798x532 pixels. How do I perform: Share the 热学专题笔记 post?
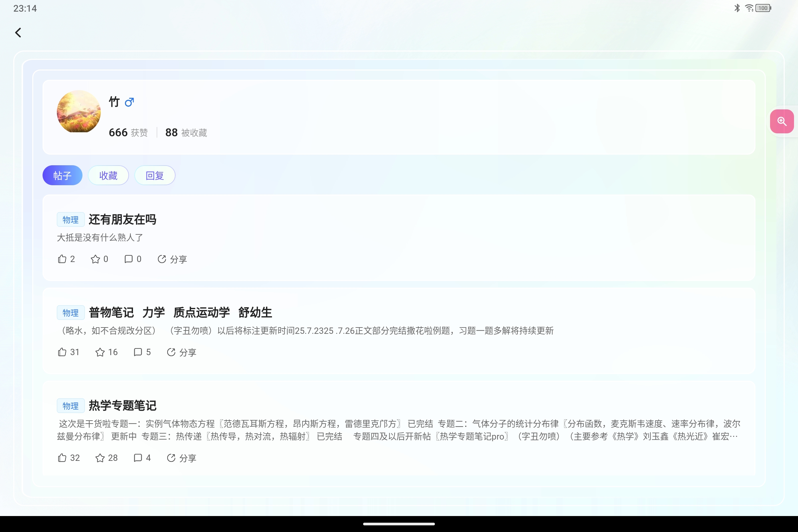pyautogui.click(x=181, y=458)
